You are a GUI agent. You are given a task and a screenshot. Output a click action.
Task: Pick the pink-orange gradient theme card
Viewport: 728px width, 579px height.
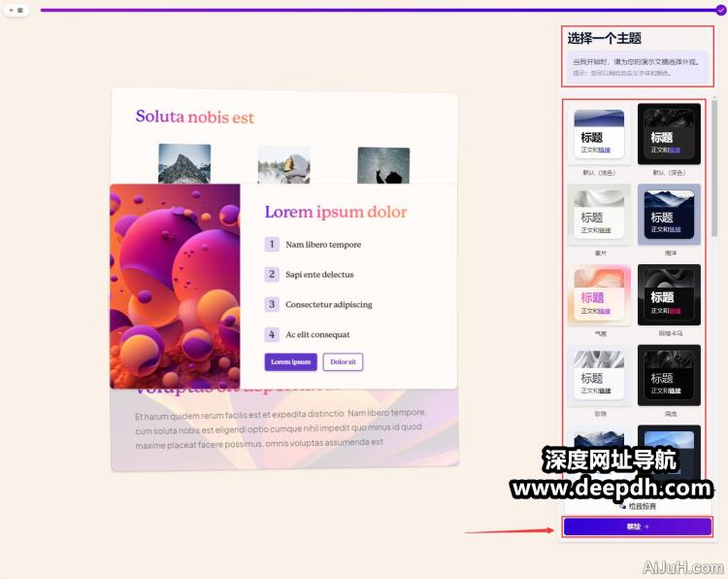coord(599,295)
